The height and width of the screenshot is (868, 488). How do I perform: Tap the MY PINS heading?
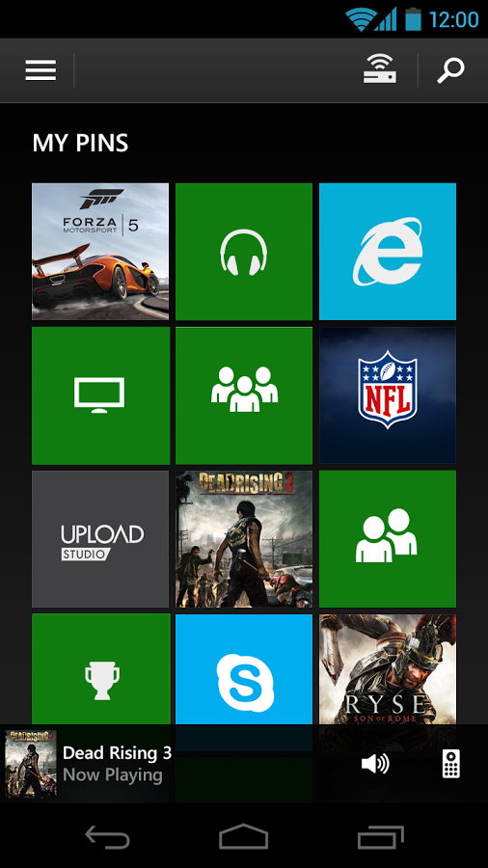(x=80, y=144)
